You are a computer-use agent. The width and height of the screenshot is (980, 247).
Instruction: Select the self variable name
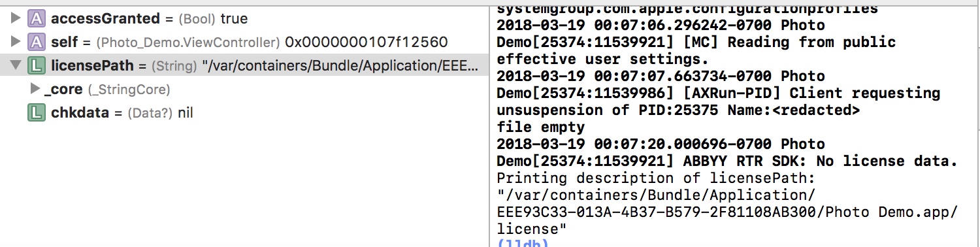pyautogui.click(x=65, y=42)
